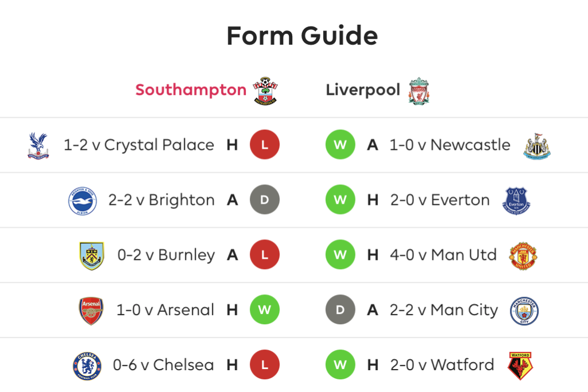
Task: Click the Newcastle United badge
Action: pyautogui.click(x=537, y=146)
